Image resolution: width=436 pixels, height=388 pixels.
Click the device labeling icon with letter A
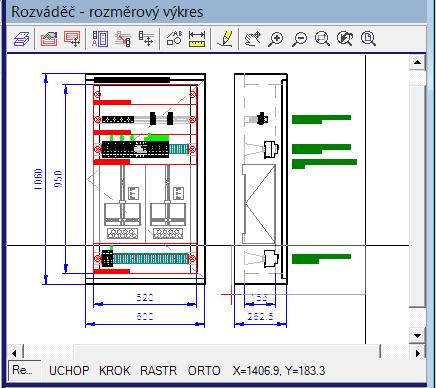coord(100,39)
